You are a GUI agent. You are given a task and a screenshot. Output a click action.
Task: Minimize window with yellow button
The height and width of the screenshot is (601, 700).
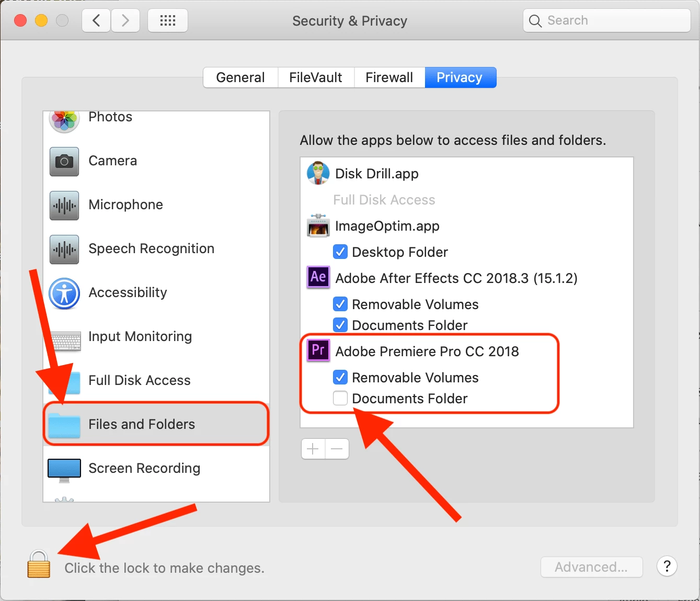(41, 20)
